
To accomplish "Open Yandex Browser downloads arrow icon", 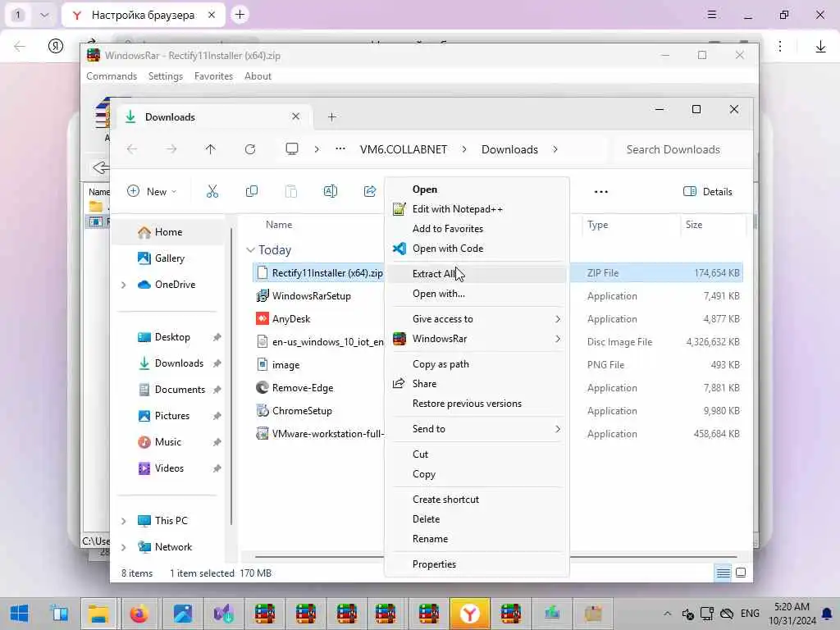I will tap(820, 47).
